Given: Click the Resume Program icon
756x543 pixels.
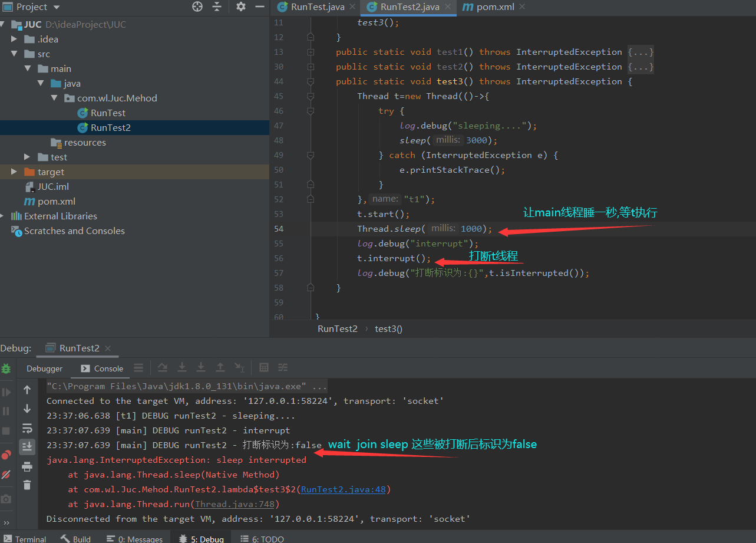Looking at the screenshot, I should (6, 392).
